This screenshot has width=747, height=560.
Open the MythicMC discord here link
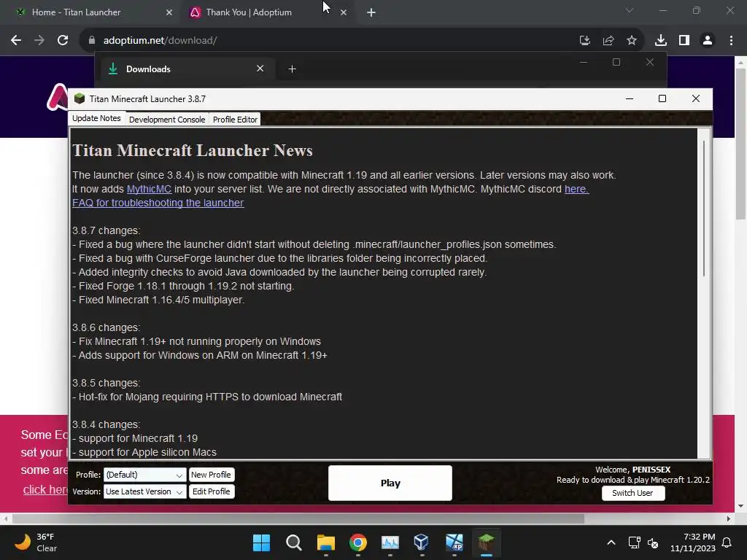tap(576, 189)
